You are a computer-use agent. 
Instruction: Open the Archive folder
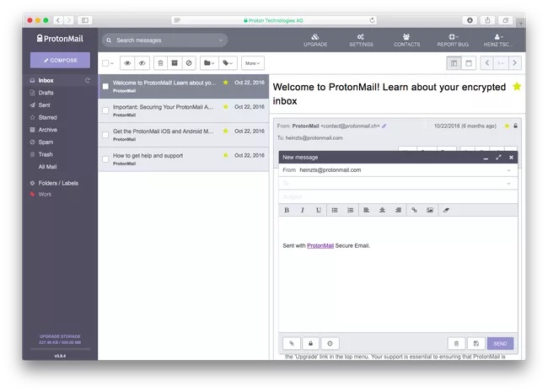[x=47, y=130]
